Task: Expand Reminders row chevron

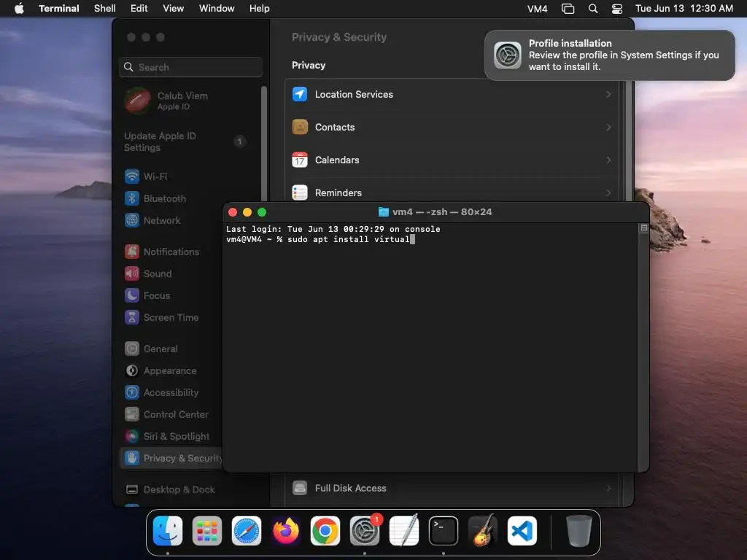Action: (x=608, y=192)
